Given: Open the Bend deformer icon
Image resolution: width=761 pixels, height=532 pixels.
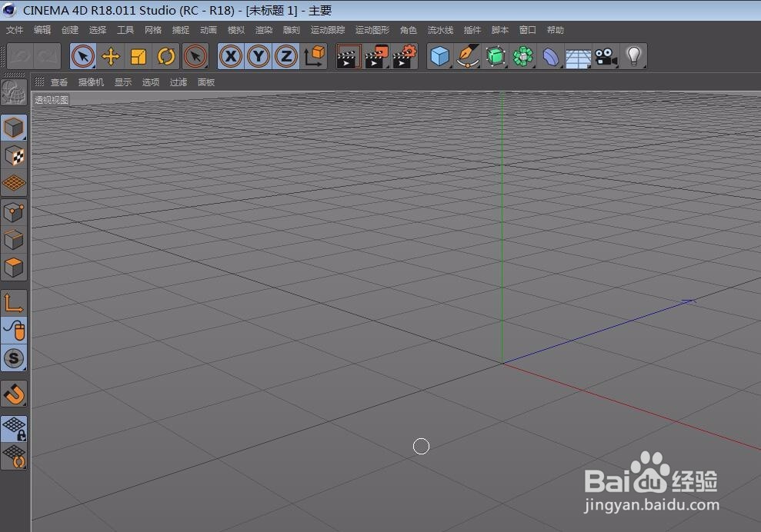Looking at the screenshot, I should pos(551,56).
